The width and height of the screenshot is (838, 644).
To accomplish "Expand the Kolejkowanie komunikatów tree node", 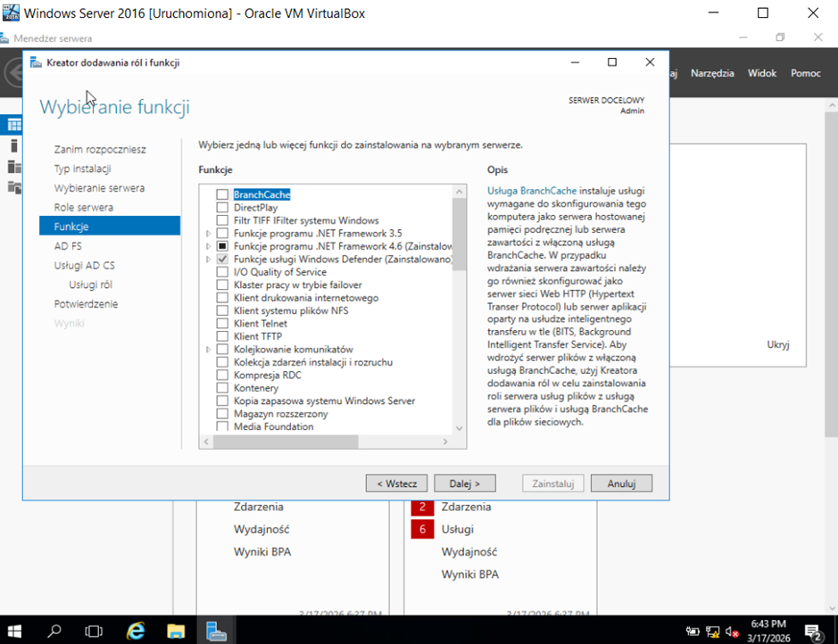I will click(208, 350).
